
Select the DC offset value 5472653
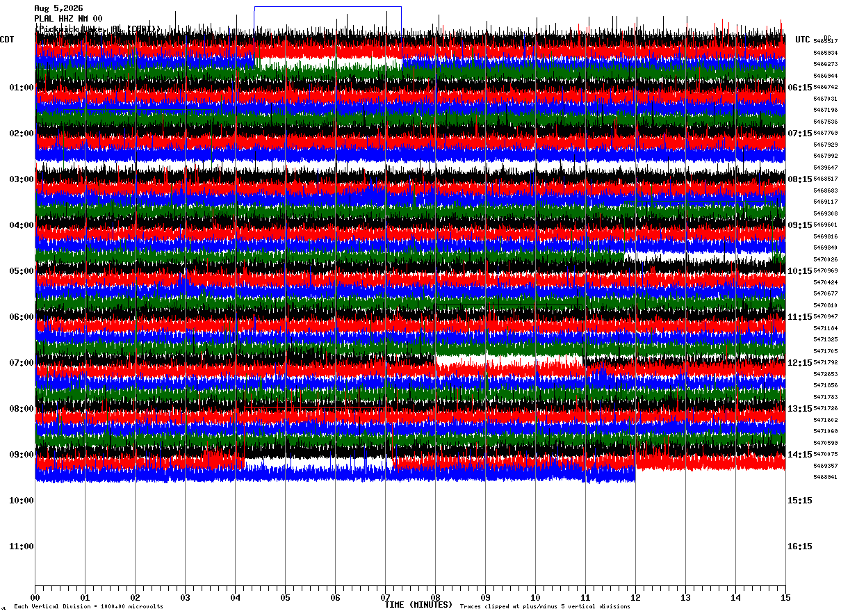pyautogui.click(x=826, y=374)
